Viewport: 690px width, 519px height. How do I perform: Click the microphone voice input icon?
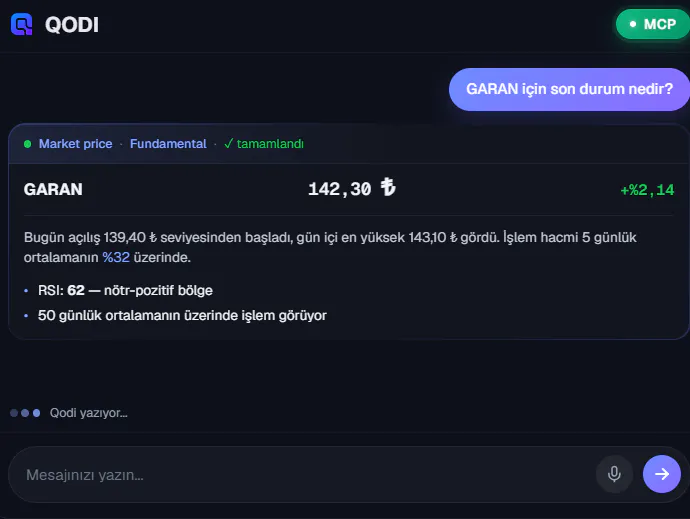tap(614, 474)
